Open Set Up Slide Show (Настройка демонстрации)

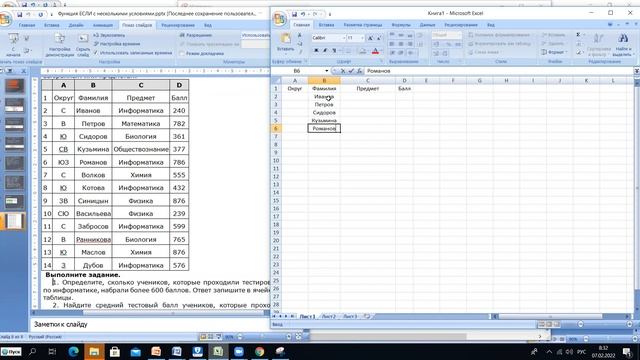(x=60, y=45)
